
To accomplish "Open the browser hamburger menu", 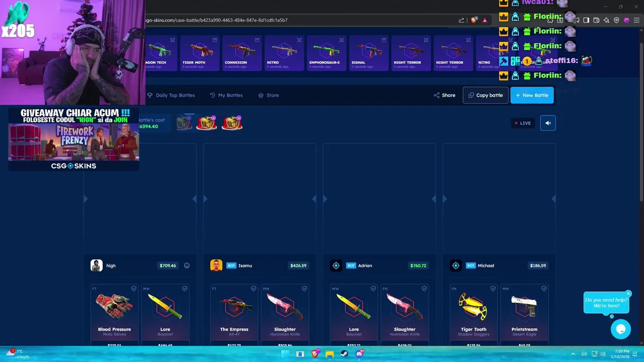I will coord(636,20).
